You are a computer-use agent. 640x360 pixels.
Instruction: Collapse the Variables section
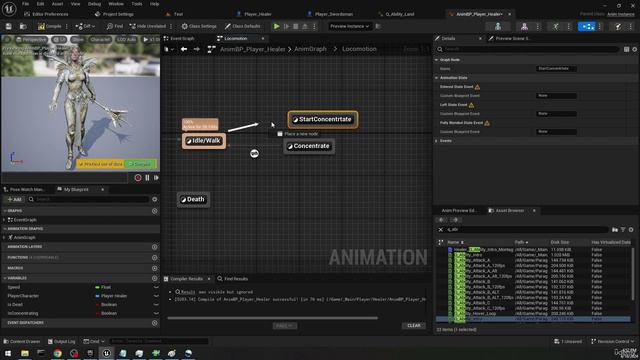[x=5, y=278]
